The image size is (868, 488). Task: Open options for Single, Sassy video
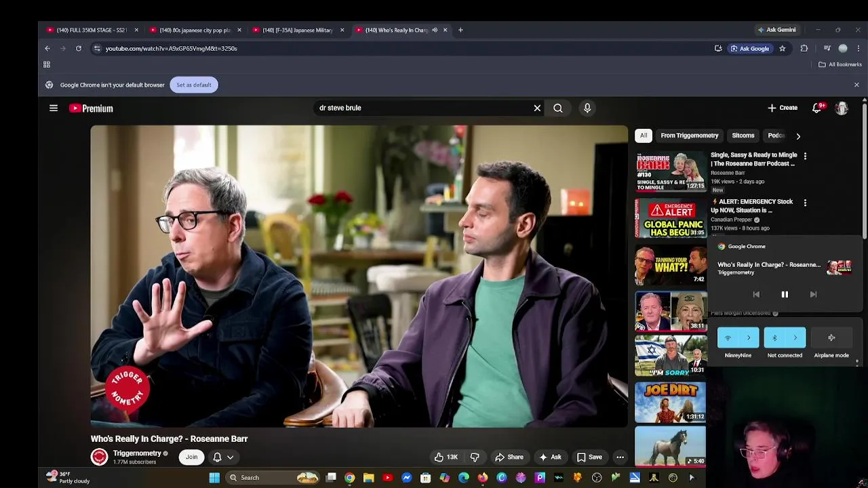[805, 156]
